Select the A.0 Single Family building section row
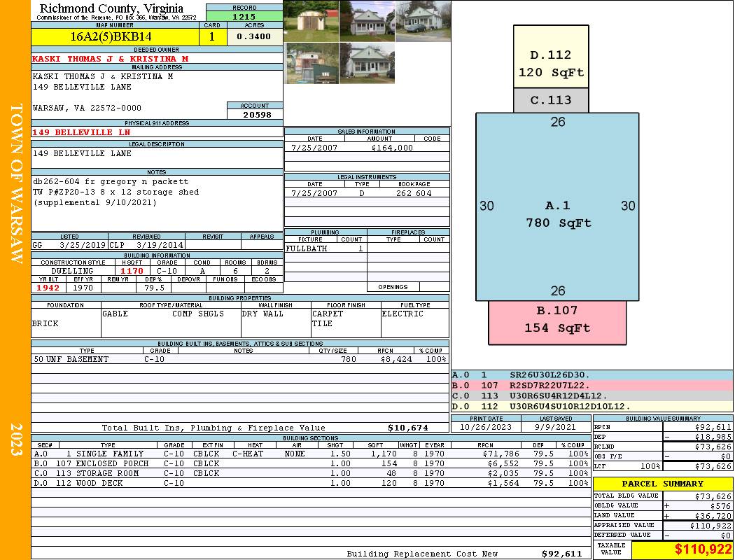 (311, 454)
